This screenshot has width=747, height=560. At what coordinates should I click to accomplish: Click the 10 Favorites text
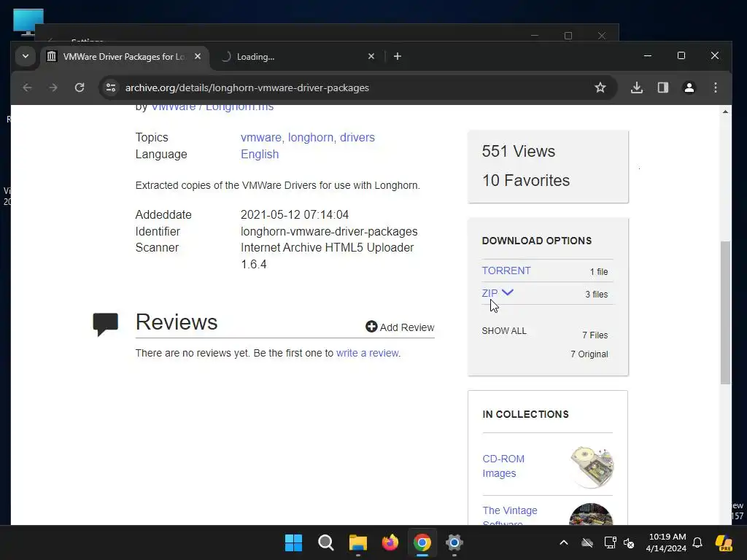click(x=526, y=181)
